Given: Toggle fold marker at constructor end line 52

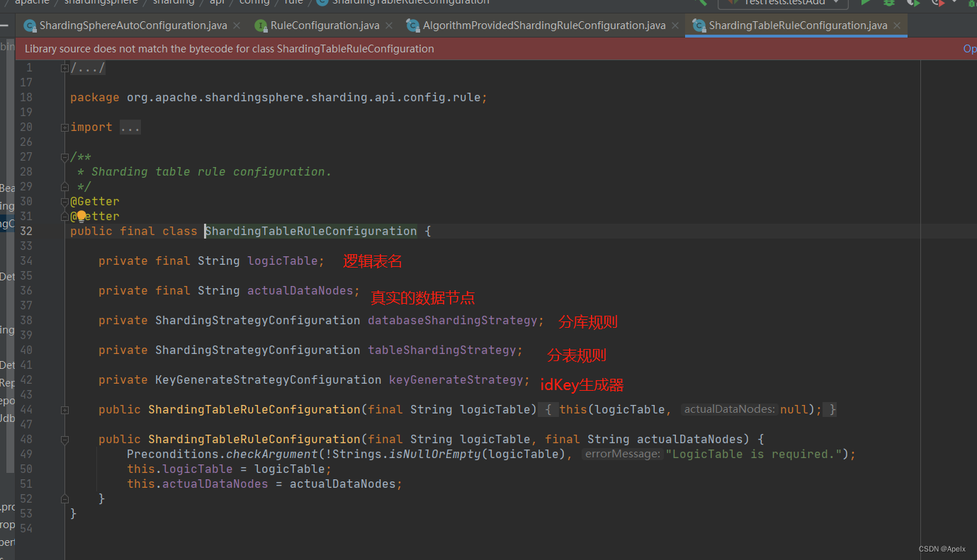Looking at the screenshot, I should click(64, 498).
